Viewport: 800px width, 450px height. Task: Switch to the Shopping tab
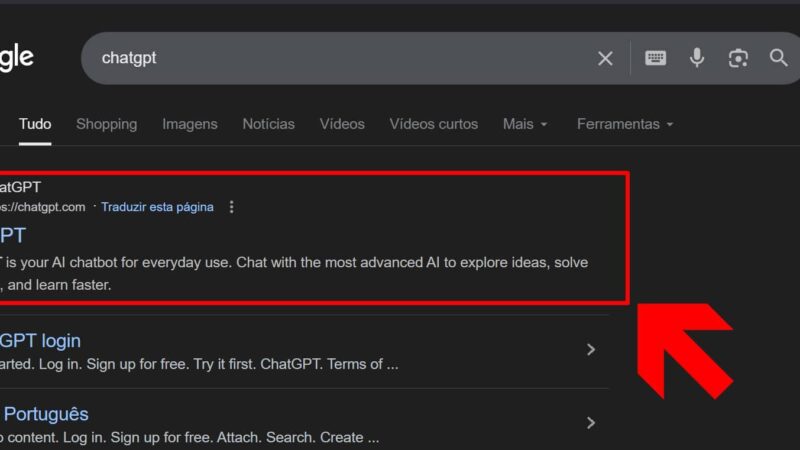(107, 124)
